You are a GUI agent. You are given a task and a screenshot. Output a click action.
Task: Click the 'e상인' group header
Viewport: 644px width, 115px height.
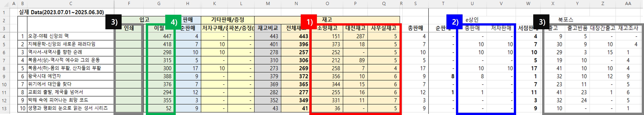pyautogui.click(x=472, y=20)
